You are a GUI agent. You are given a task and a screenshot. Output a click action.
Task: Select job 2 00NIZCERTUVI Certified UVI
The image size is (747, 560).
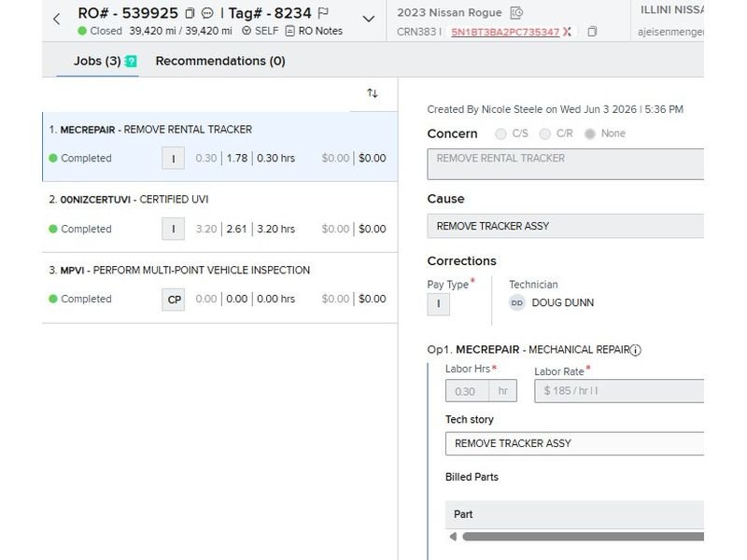220,217
